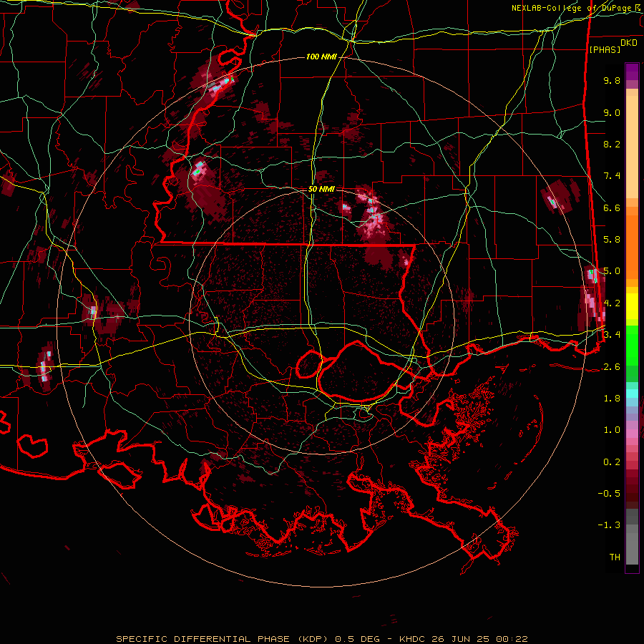
Task: Pick the yellow segment of the color bar
Action: click(x=632, y=306)
